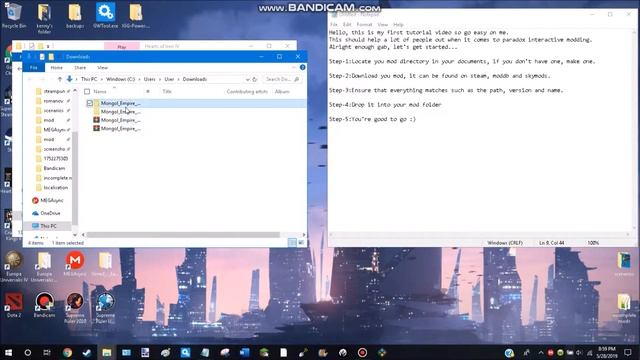Open Notepad's Help menu
This screenshot has width=640, height=360.
click(x=398, y=24)
